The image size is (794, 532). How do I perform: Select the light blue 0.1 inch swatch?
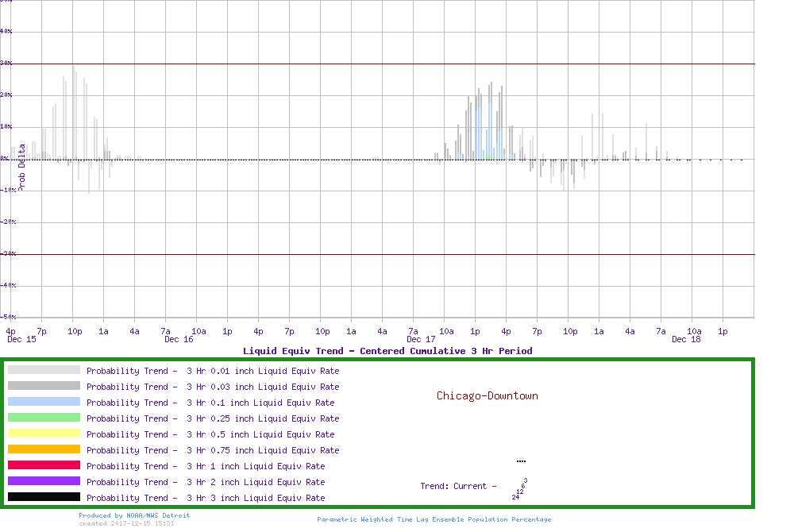point(44,402)
